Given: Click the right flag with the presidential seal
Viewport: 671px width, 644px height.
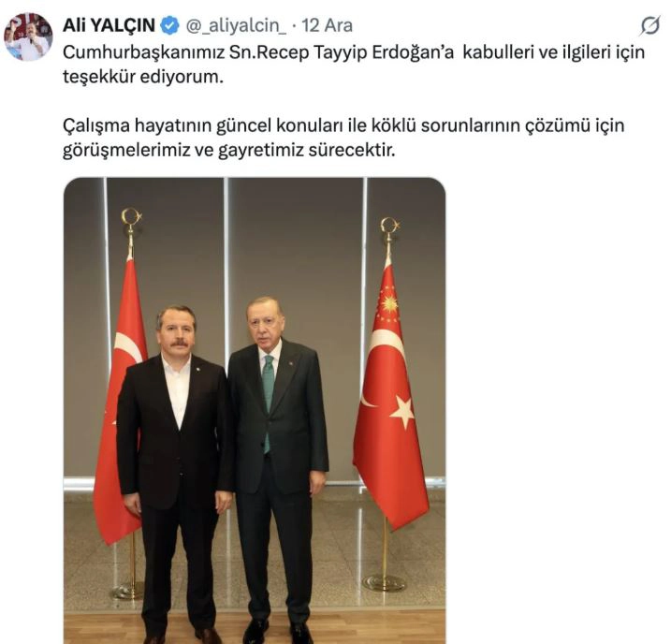Looking at the screenshot, I should pos(389,398).
